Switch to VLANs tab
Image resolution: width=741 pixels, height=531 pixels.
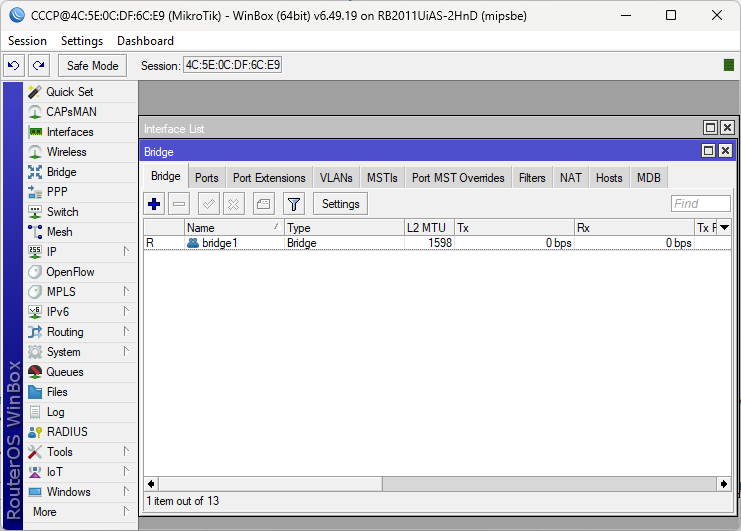point(336,178)
